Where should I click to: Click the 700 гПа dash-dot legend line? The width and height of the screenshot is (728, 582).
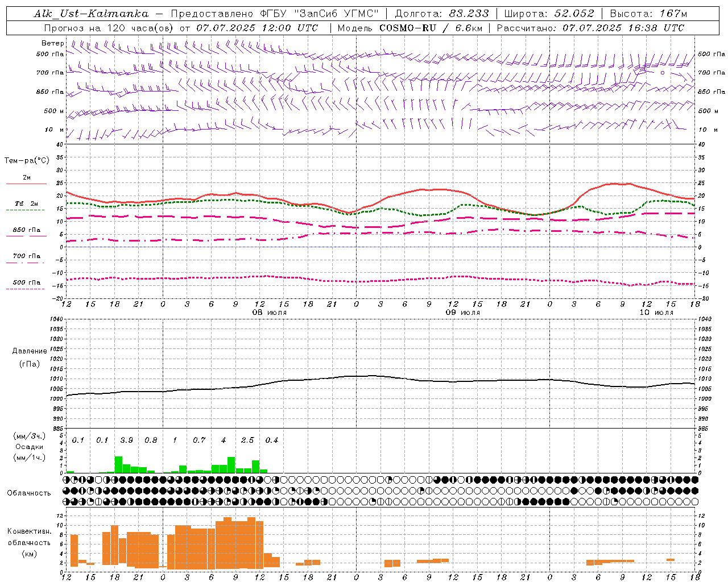tap(25, 263)
